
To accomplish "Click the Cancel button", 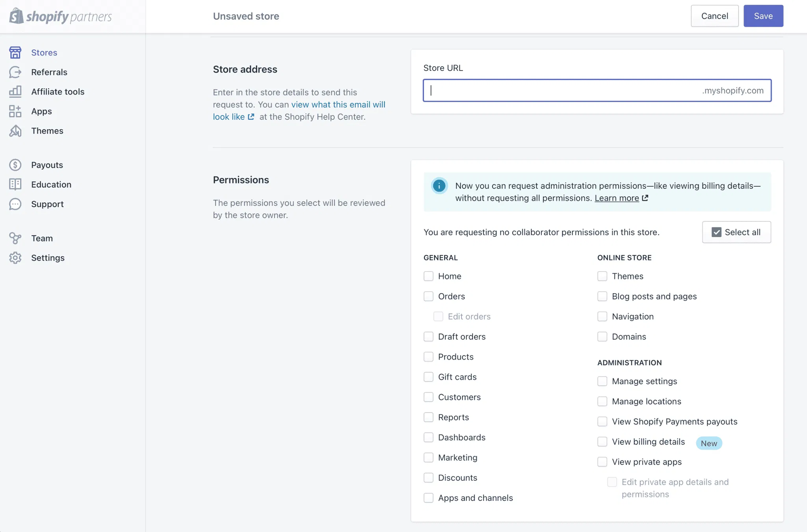I will (x=714, y=16).
